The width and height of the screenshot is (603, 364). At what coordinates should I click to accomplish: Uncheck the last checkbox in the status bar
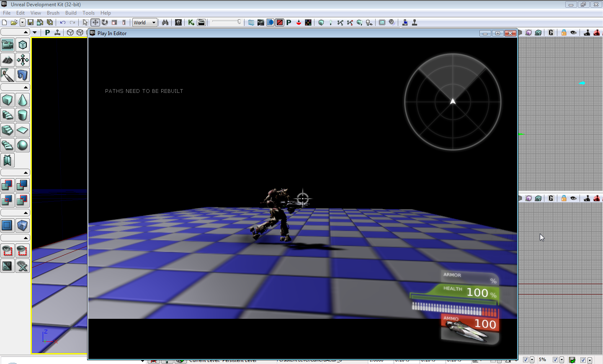[583, 360]
